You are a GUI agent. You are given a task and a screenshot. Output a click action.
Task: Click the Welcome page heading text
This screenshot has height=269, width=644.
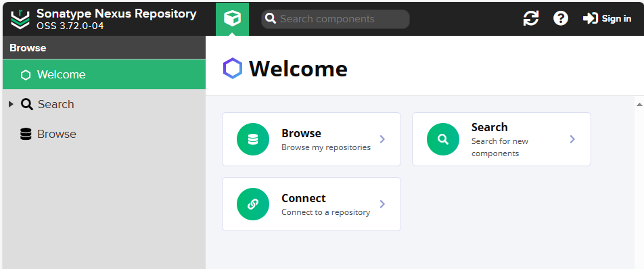point(298,68)
